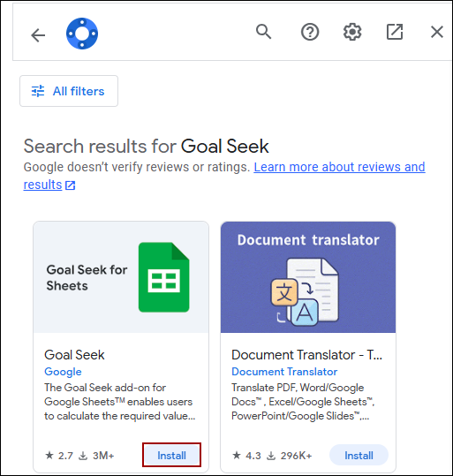
Task: Install the Goal Seek add-on
Action: 171,455
